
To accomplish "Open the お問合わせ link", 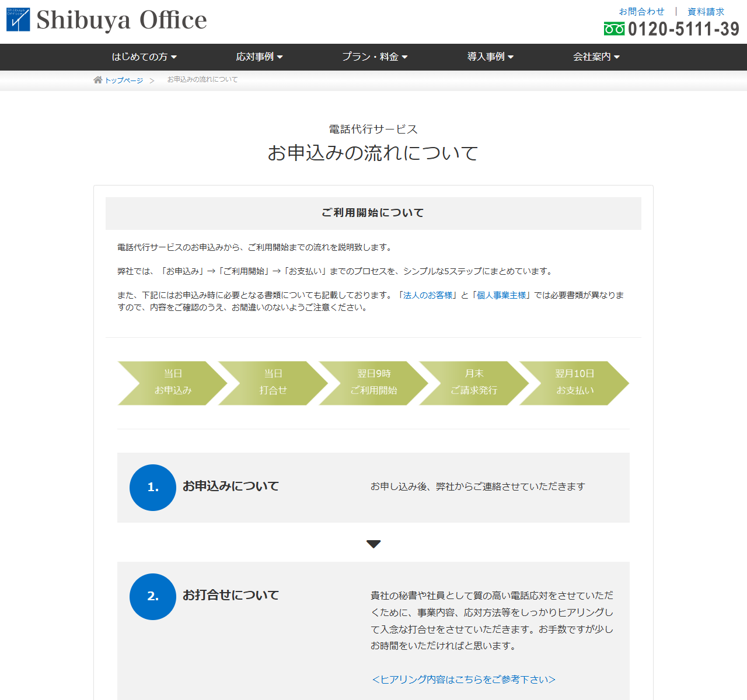I will (641, 12).
